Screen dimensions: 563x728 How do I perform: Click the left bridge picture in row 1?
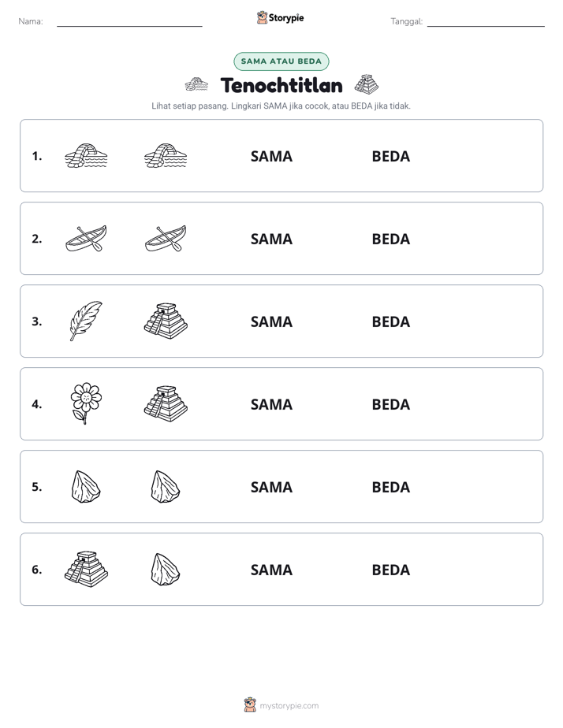86,155
